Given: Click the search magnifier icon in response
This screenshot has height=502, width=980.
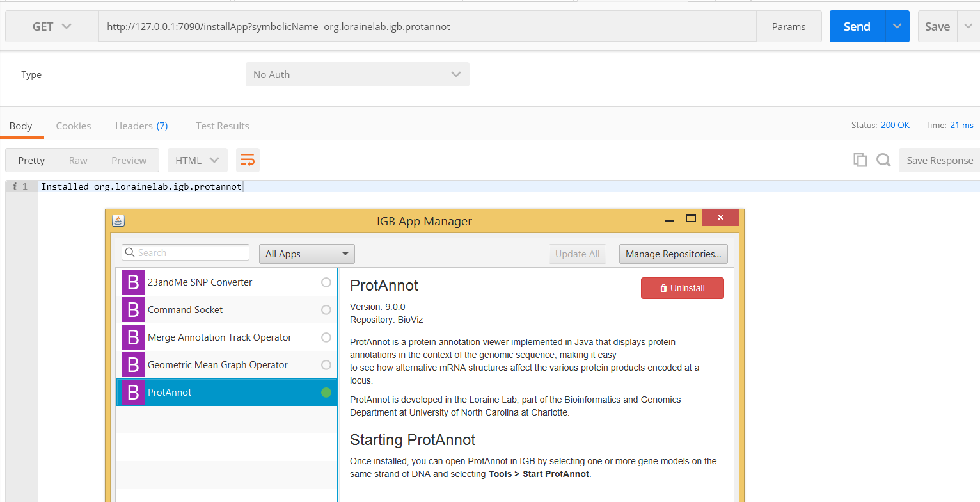Looking at the screenshot, I should point(883,160).
